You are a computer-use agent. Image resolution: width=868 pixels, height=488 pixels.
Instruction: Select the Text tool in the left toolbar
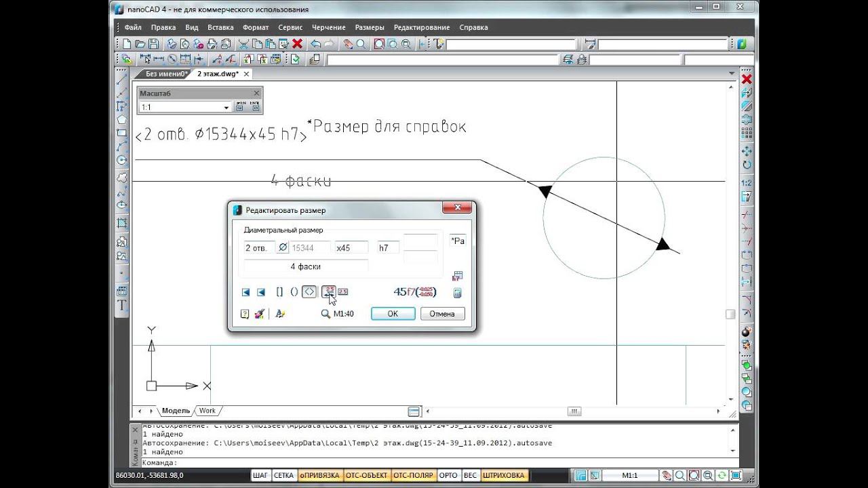click(x=122, y=305)
